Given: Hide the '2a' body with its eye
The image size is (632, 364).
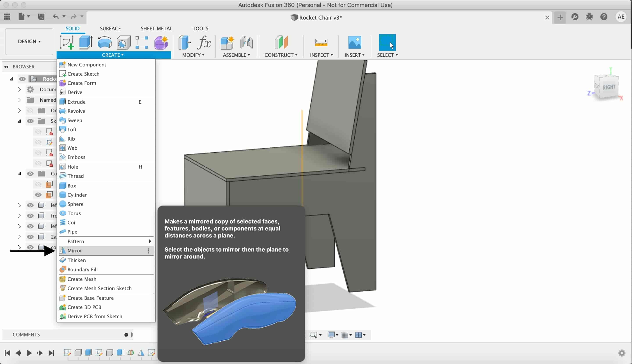Looking at the screenshot, I should (30, 237).
